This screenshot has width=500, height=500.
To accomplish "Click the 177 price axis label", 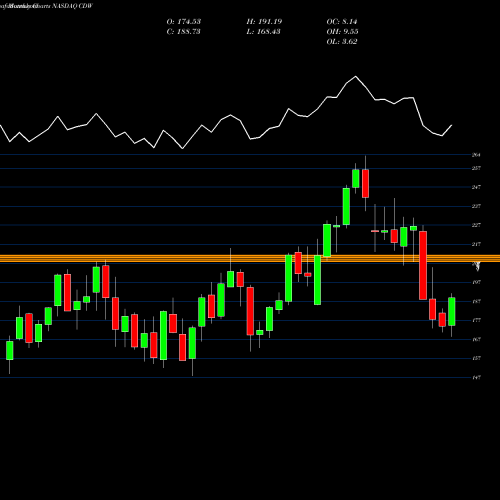I will [x=476, y=320].
